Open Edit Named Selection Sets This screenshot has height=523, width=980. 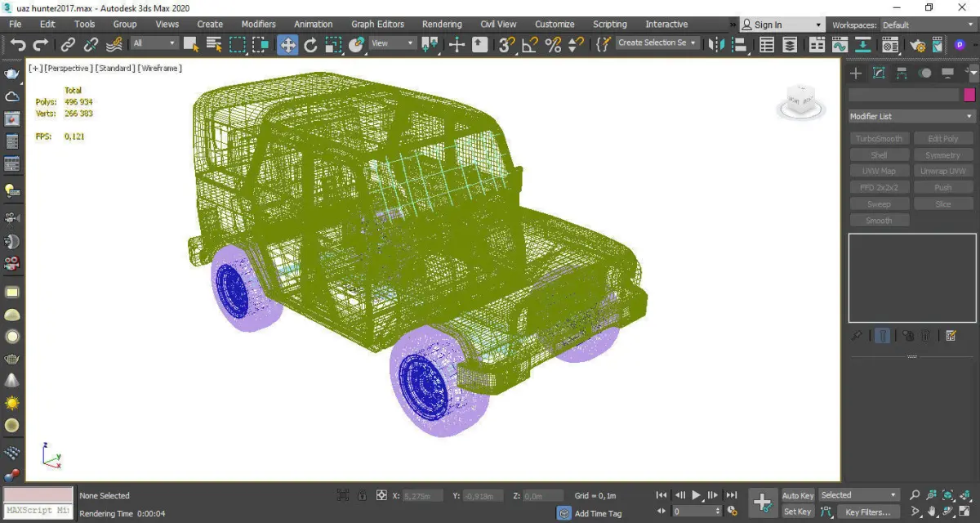[603, 44]
